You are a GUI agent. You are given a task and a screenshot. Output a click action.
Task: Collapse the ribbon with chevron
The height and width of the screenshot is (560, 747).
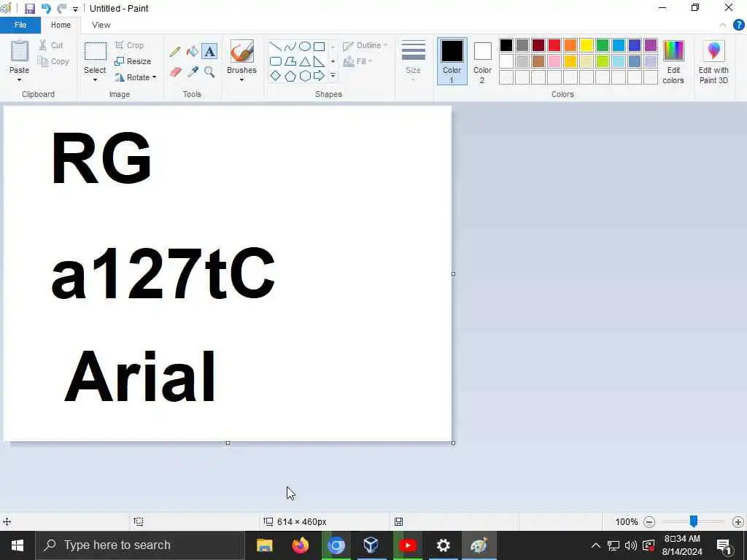723,26
